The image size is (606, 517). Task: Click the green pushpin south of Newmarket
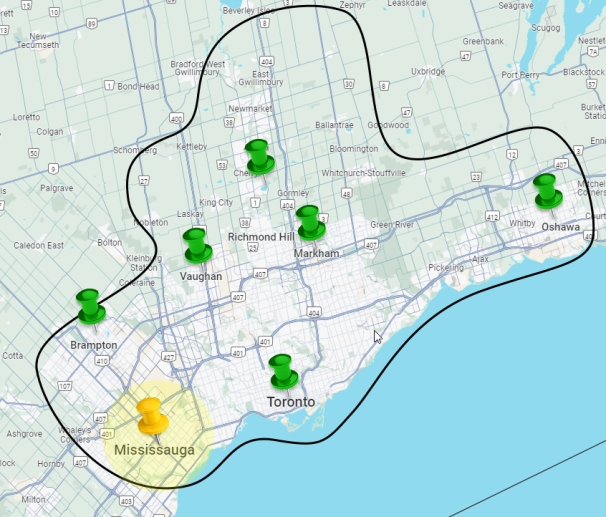259,156
